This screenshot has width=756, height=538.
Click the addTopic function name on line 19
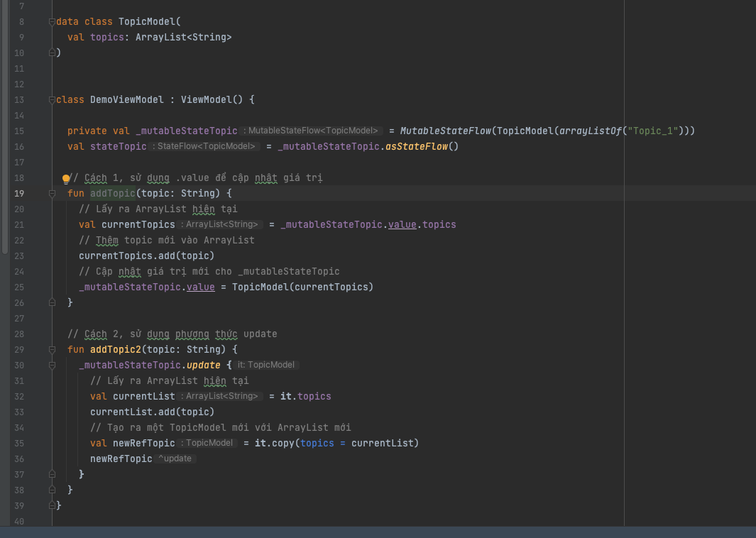point(111,194)
